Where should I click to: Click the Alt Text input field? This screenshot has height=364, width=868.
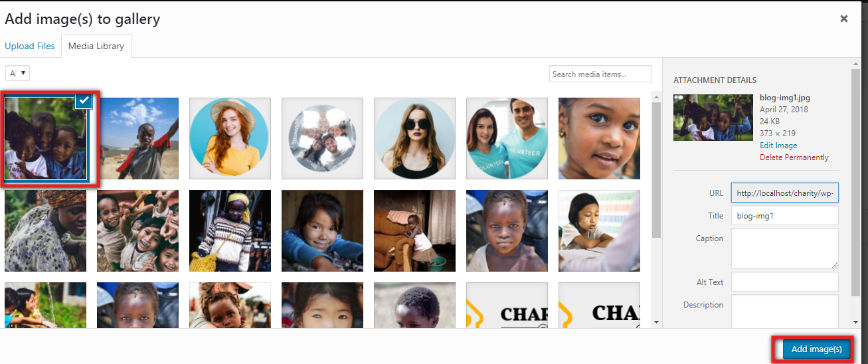785,282
